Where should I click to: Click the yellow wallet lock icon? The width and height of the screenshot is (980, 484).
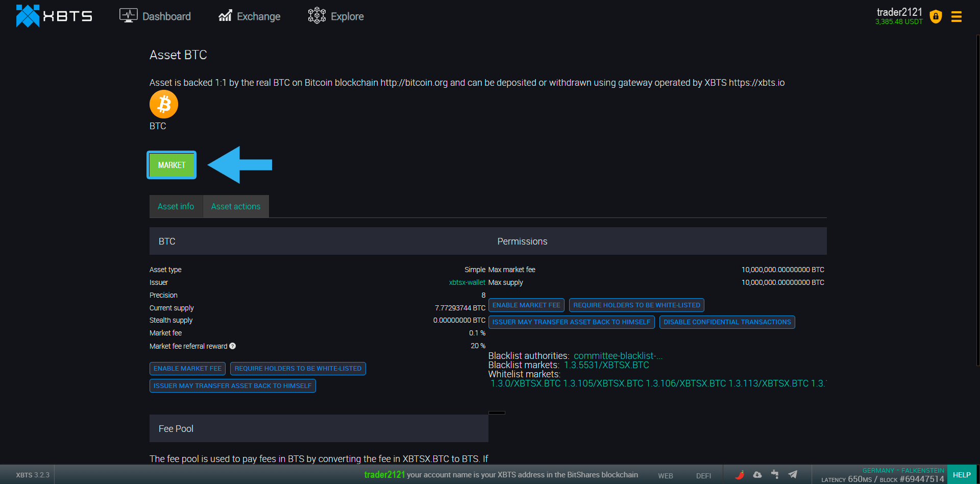[936, 16]
